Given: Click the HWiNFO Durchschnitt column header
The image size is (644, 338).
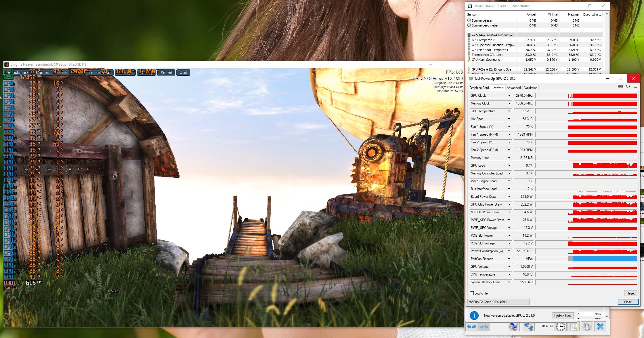Looking at the screenshot, I should tap(592, 14).
